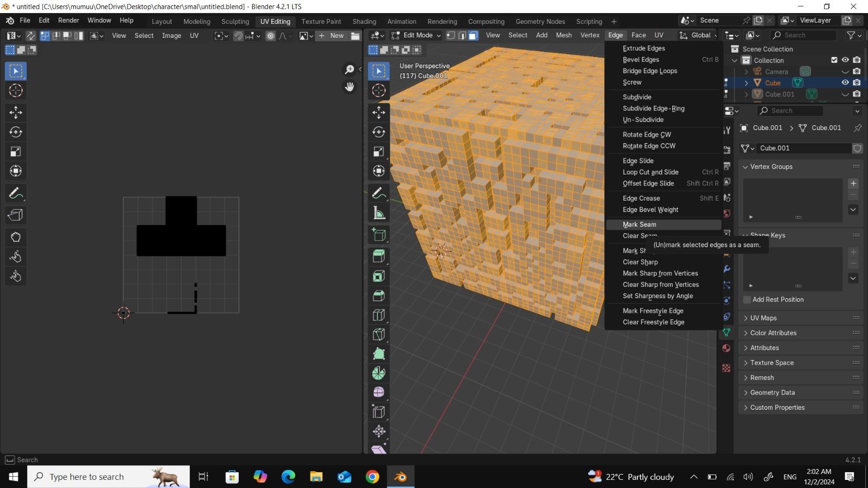Select the Rotate tool in the UV editor
This screenshot has height=488, width=868.
pos(16,132)
